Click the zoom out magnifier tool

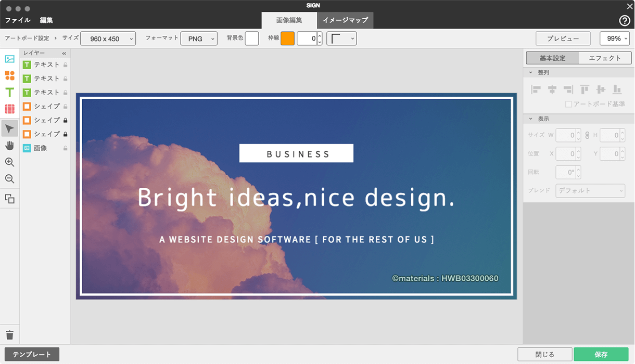pyautogui.click(x=9, y=179)
